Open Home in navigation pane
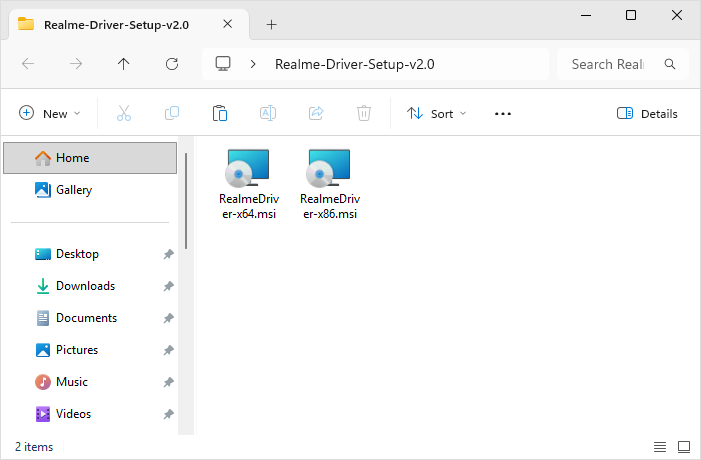Screen dimensions: 701x460 (90, 158)
